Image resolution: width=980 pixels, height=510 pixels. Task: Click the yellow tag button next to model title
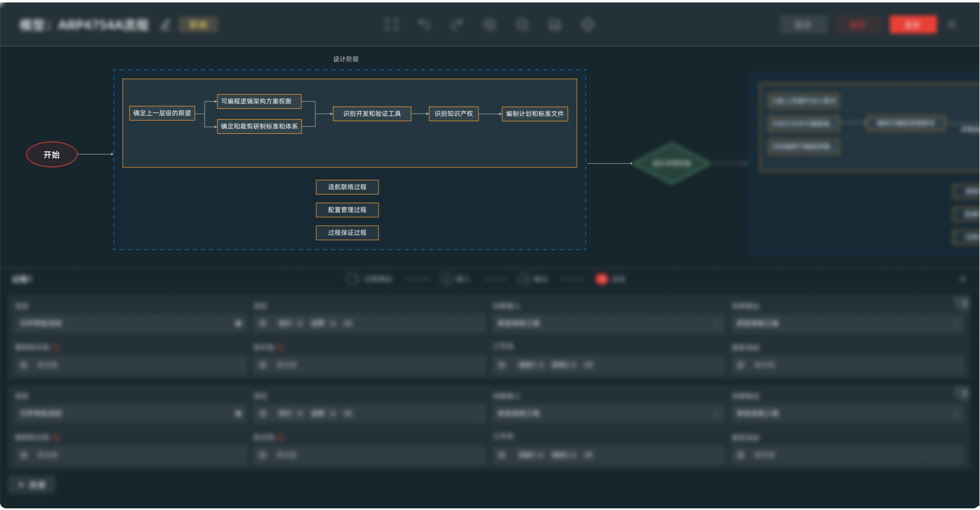pyautogui.click(x=198, y=25)
